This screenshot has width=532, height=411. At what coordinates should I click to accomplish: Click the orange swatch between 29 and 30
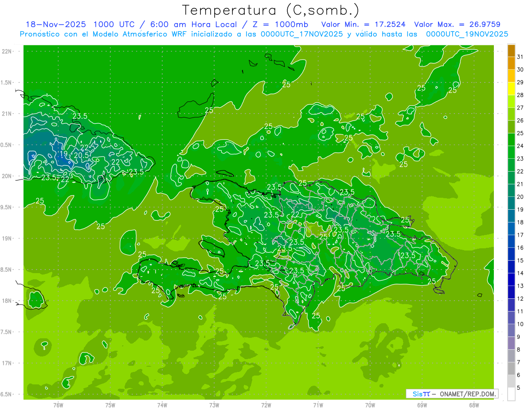click(x=511, y=76)
